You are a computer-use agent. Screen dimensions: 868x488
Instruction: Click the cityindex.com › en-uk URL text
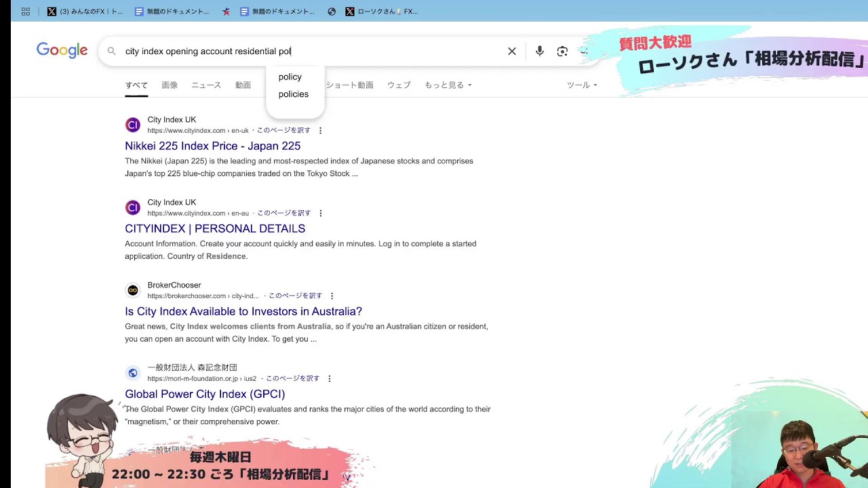[198, 131]
